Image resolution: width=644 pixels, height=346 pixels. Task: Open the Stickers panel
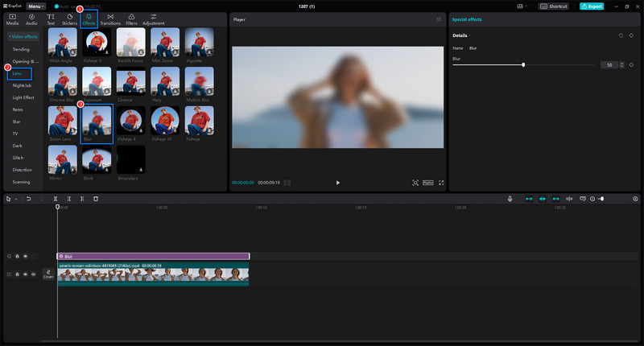(70, 19)
